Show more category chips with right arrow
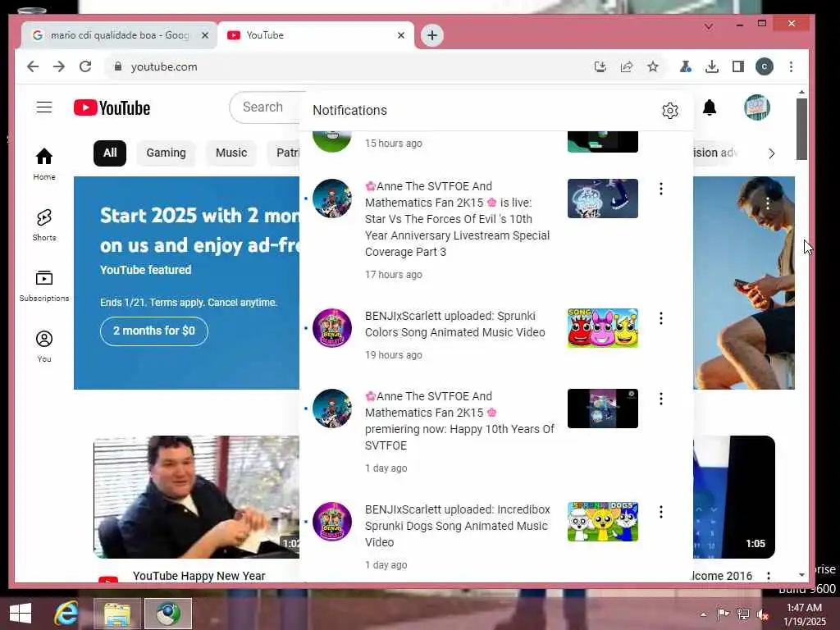 click(771, 153)
